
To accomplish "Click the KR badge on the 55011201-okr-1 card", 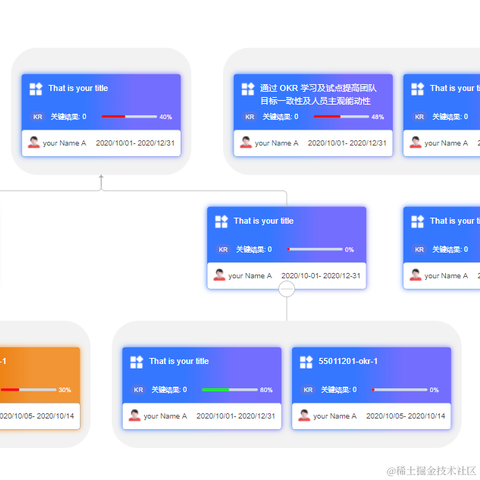I will (308, 390).
